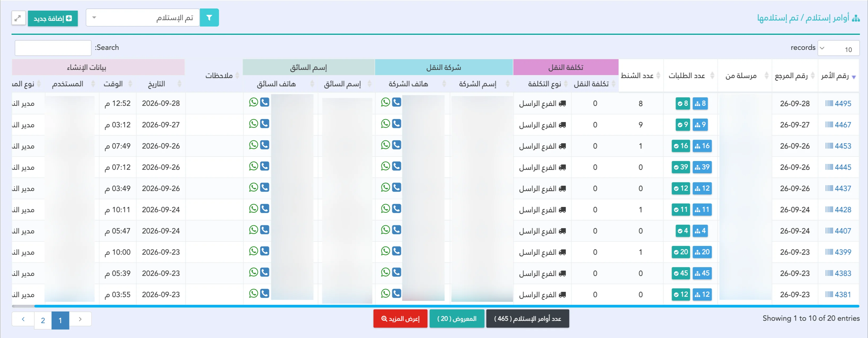Sort by مرسلة من column header
Viewport: 868px width, 338px height.
(745, 76)
